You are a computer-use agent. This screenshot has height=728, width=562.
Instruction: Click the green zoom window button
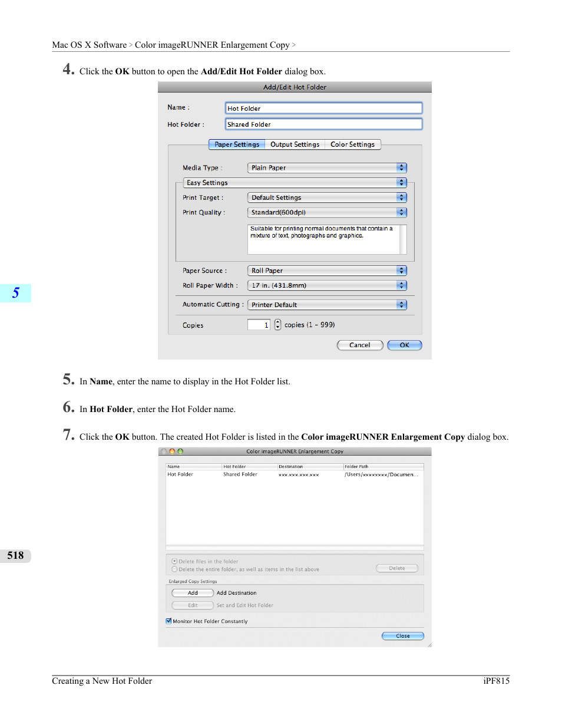click(x=180, y=452)
